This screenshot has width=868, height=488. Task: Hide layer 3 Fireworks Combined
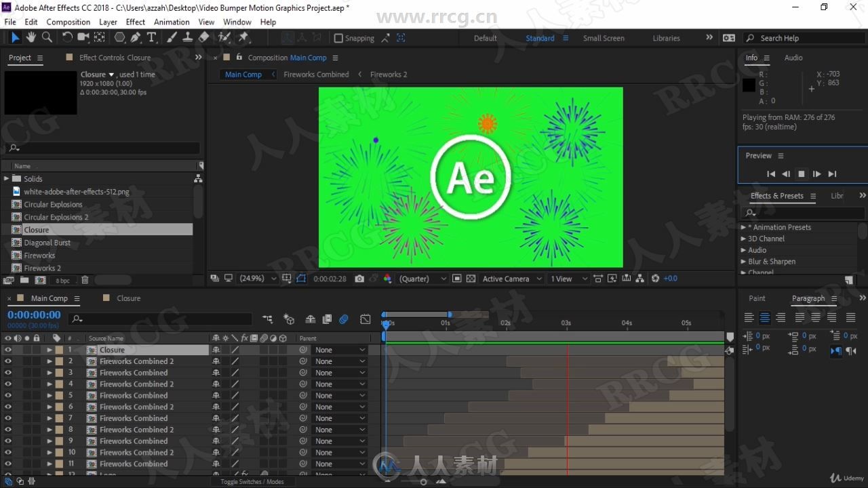8,373
